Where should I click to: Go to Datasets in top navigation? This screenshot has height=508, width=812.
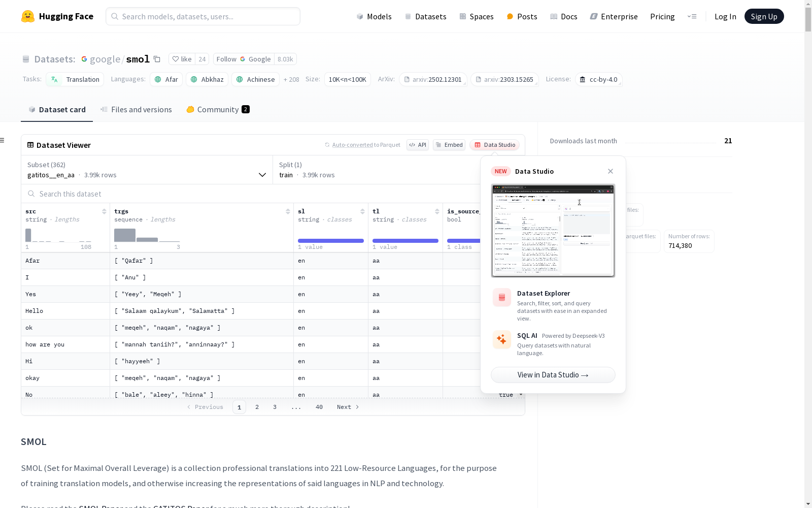tap(425, 16)
